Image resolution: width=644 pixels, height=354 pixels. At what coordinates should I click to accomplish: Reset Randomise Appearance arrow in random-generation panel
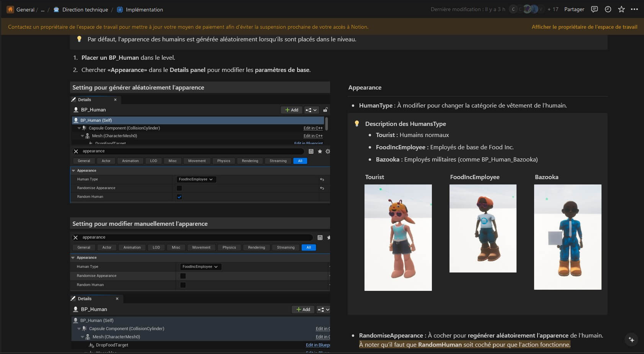[322, 188]
